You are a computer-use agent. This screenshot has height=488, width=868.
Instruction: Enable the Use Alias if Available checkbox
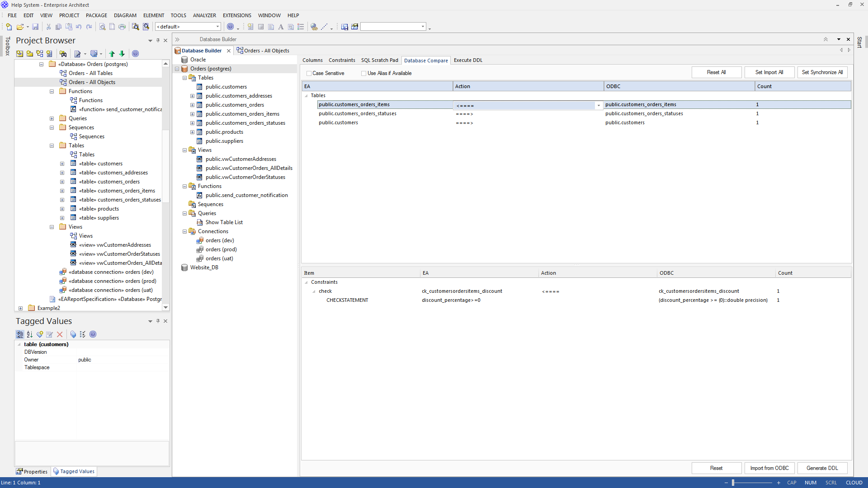[364, 73]
